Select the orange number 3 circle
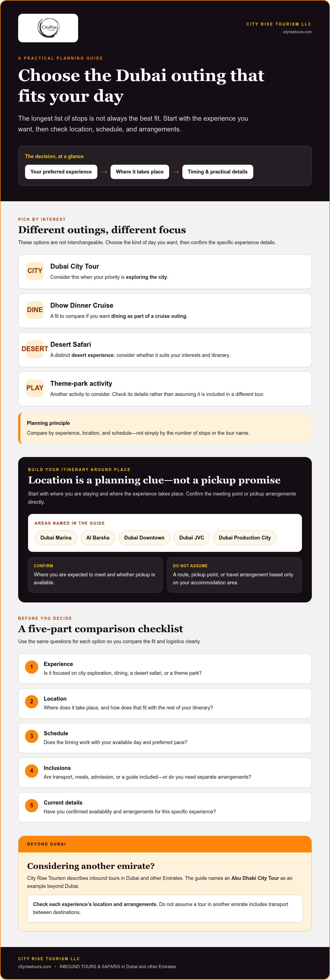330x980 pixels. coord(32,736)
